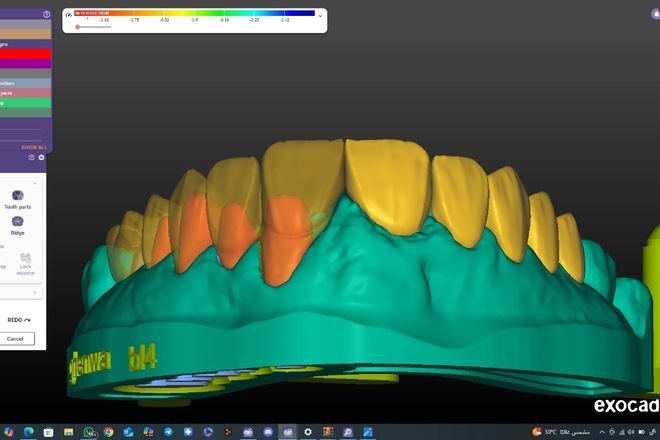Click the REDO button

[19, 320]
